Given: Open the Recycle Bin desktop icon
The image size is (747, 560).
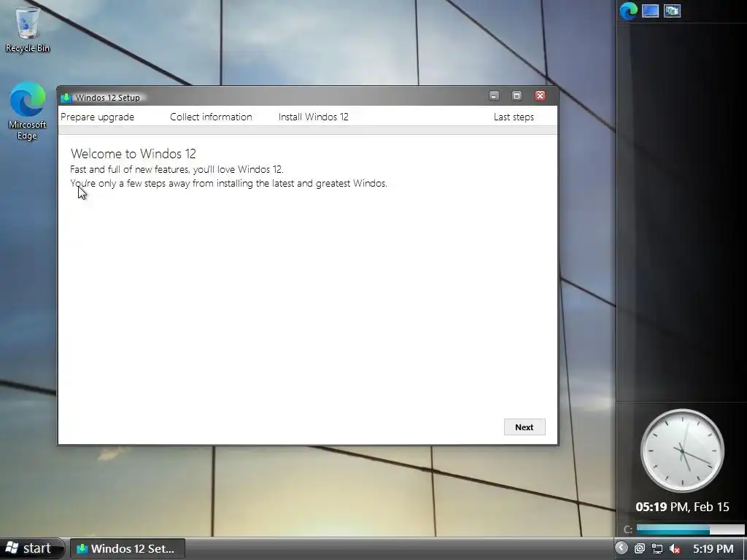Looking at the screenshot, I should pos(28,28).
